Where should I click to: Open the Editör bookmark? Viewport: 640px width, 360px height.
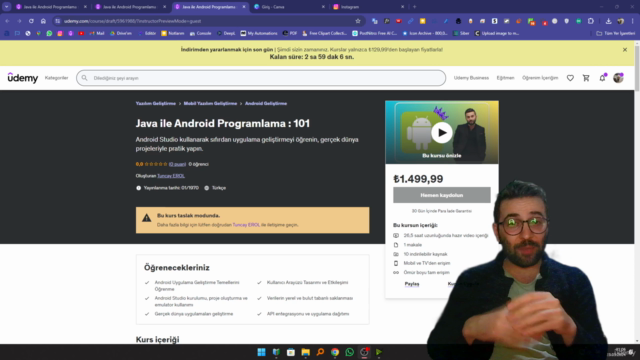coord(147,33)
